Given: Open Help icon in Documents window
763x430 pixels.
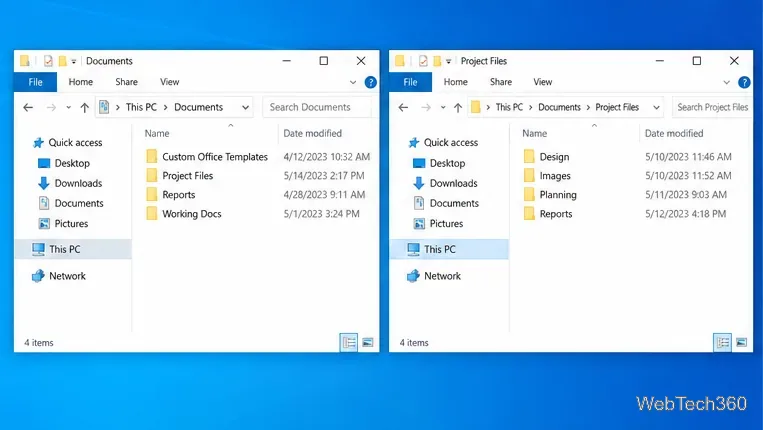Looking at the screenshot, I should tap(371, 83).
